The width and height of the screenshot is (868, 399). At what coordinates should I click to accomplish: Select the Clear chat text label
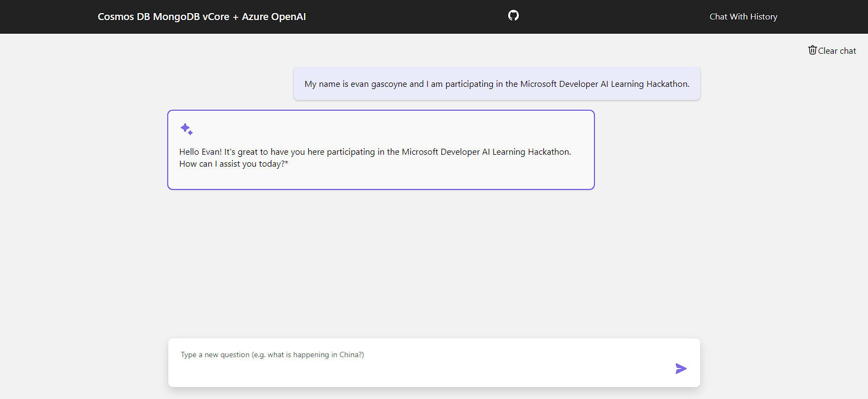[x=837, y=51]
